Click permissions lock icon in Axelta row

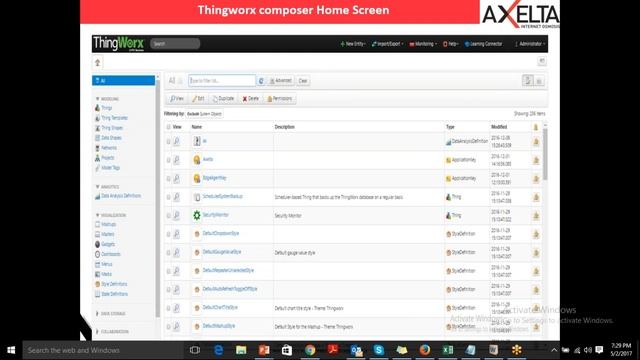(536, 160)
